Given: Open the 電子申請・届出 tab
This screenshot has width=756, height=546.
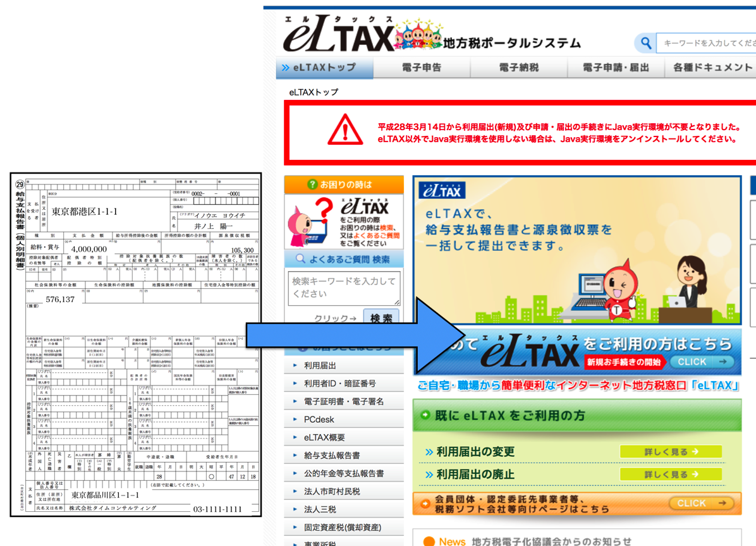Looking at the screenshot, I should coord(616,68).
